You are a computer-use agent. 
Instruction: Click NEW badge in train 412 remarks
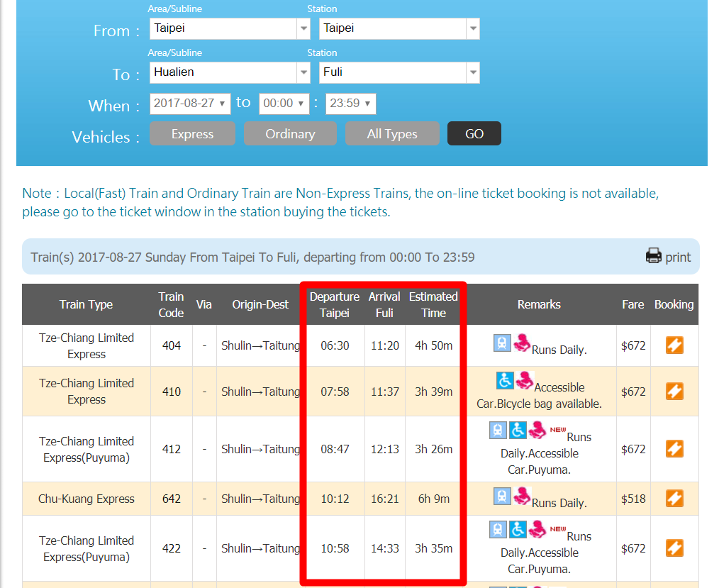(x=557, y=430)
